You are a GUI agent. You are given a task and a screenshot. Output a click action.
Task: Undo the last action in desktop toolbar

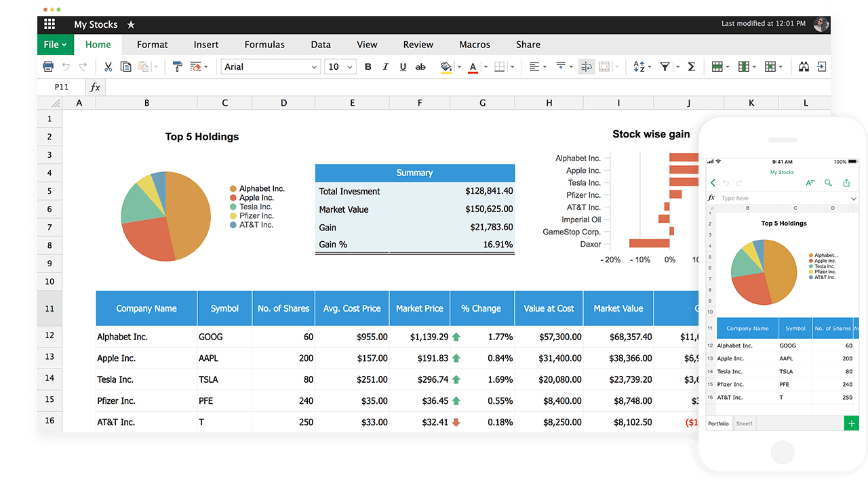click(66, 66)
